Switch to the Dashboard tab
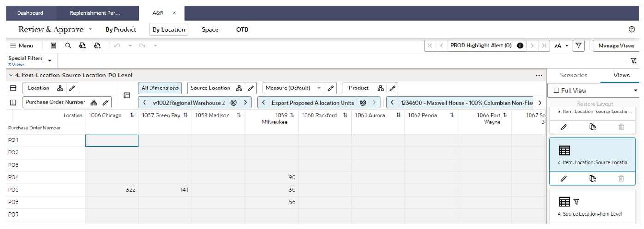644x229 pixels. coord(30,13)
